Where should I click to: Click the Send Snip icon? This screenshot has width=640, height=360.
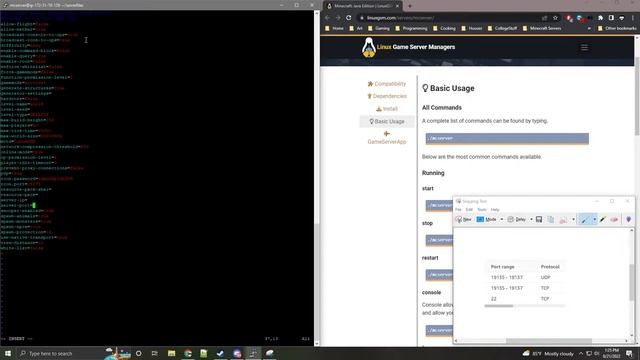[x=563, y=220]
